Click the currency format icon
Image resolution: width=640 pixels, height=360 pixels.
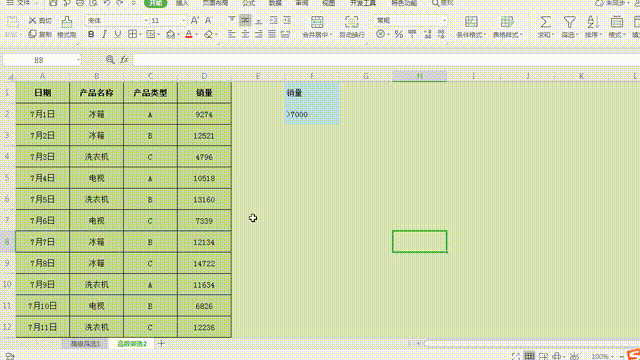tap(380, 34)
